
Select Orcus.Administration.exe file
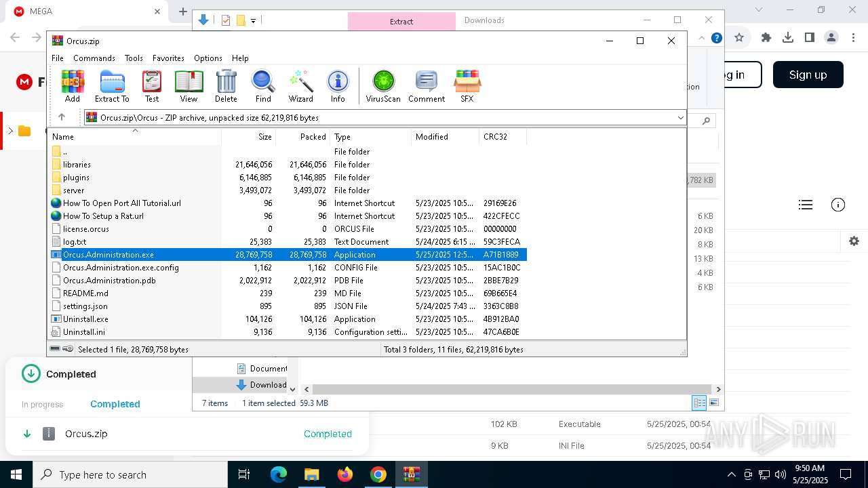288,255
